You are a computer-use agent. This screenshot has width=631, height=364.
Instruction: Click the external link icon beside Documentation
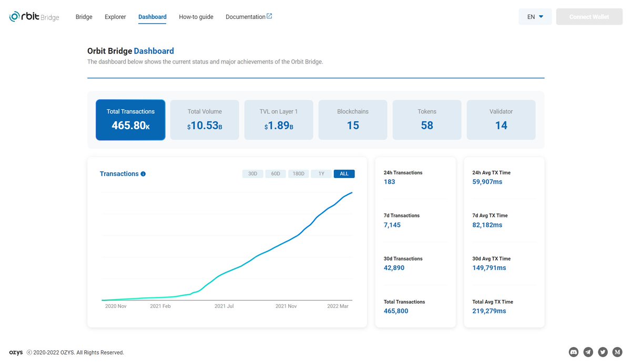pos(269,16)
